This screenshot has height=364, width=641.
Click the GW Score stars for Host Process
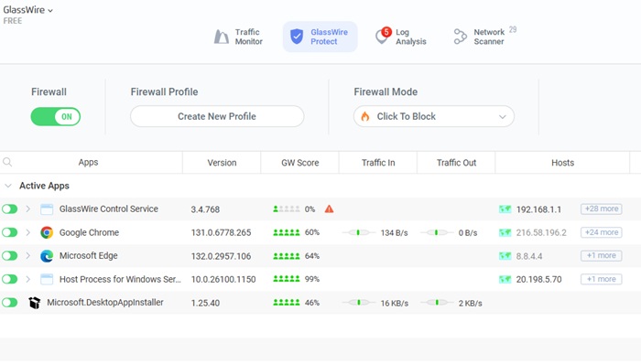pos(286,279)
